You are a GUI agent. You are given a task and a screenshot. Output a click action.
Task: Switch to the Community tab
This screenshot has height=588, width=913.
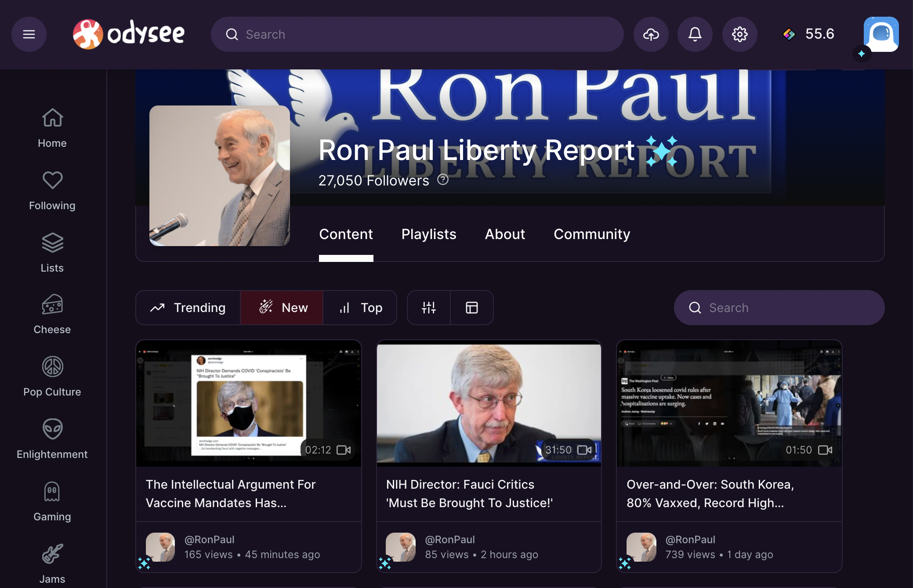592,234
